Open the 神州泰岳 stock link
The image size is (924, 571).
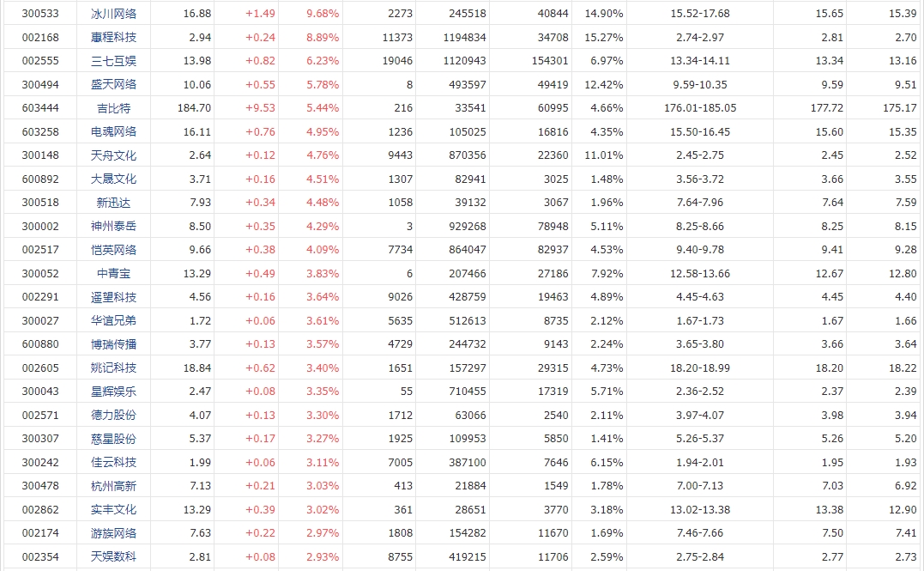pos(113,226)
